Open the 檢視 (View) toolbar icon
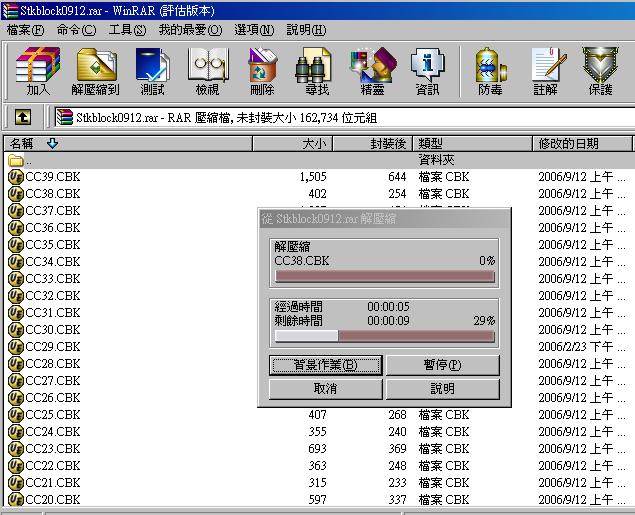Viewport: 635px width, 515px height. click(x=208, y=65)
